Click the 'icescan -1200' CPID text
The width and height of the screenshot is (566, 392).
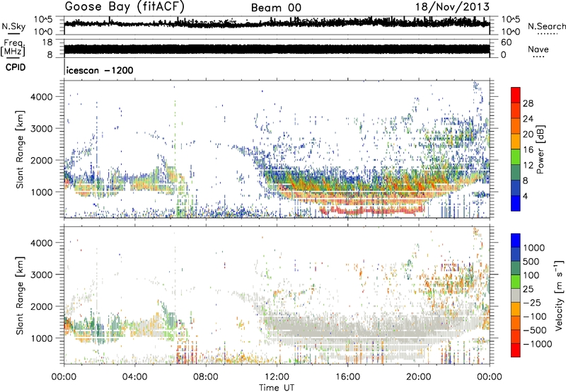(x=100, y=70)
